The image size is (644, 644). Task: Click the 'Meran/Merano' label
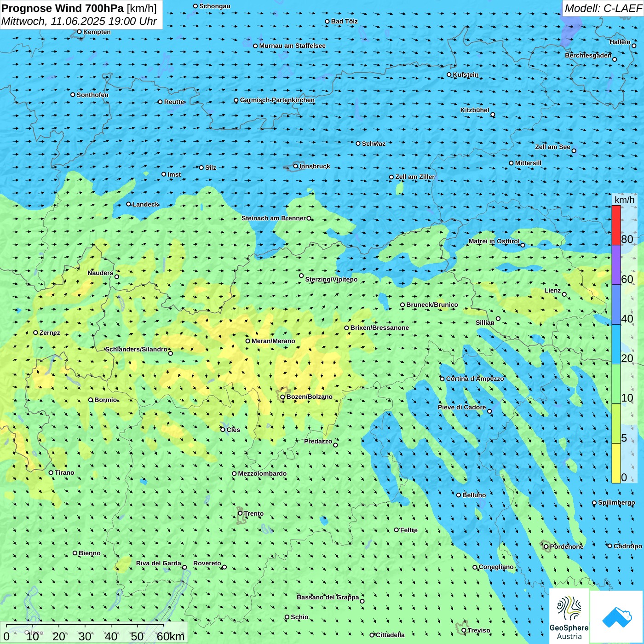click(273, 341)
